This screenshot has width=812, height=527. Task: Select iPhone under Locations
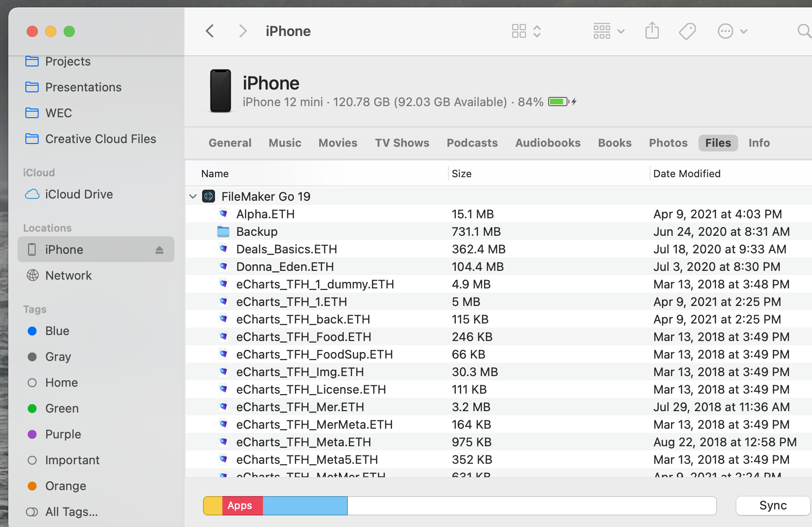[x=96, y=250]
